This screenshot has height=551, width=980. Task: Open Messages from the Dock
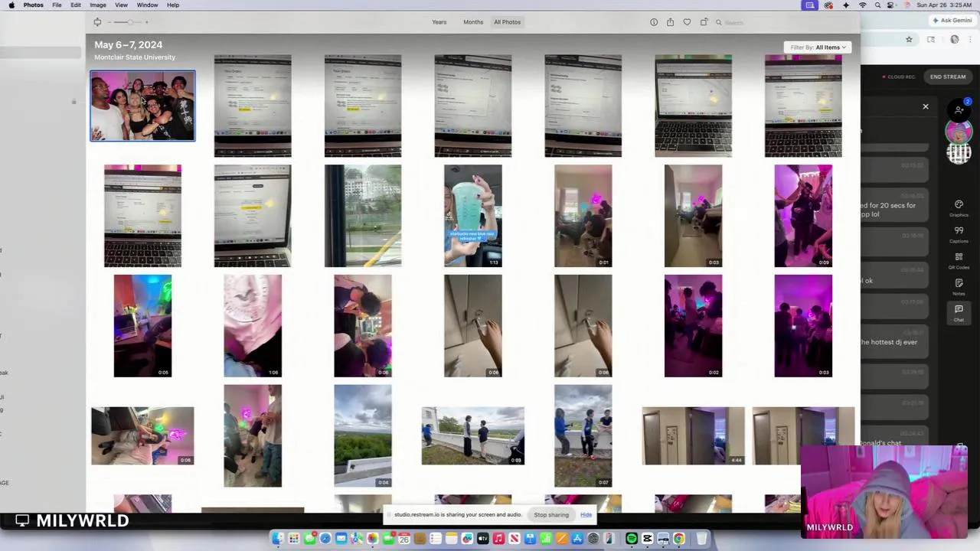(310, 539)
